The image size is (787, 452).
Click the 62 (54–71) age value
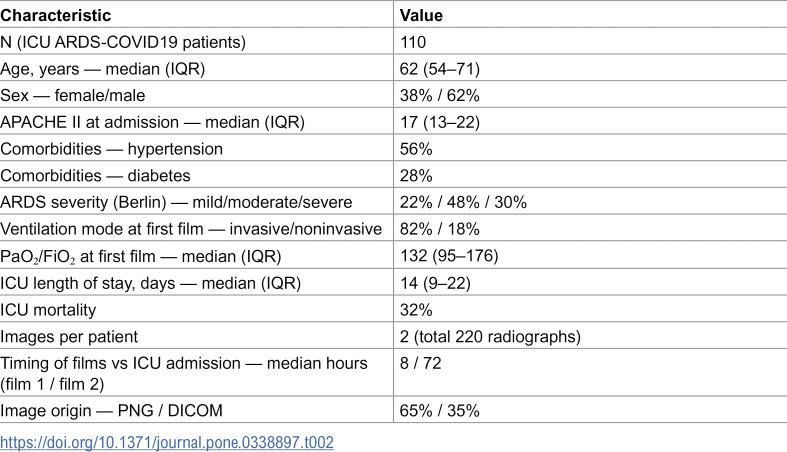point(440,68)
